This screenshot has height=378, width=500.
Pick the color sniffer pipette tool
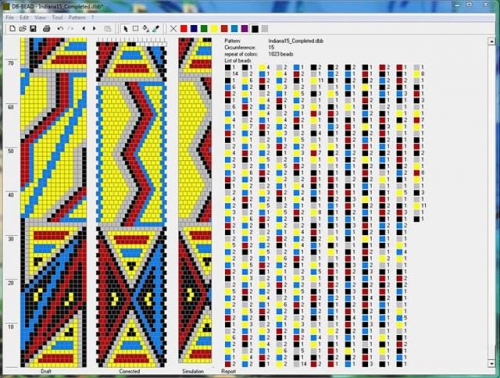(x=156, y=29)
